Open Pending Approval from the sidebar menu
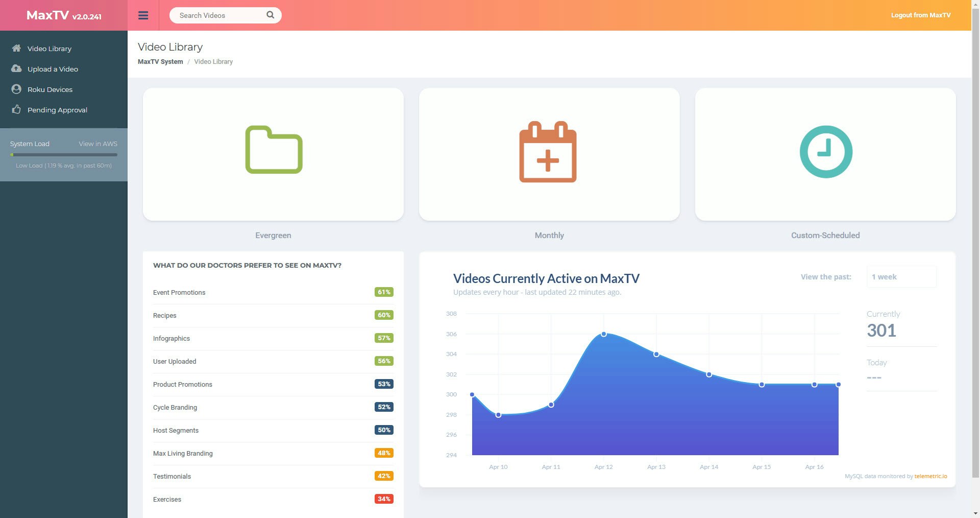The width and height of the screenshot is (980, 518). point(58,109)
